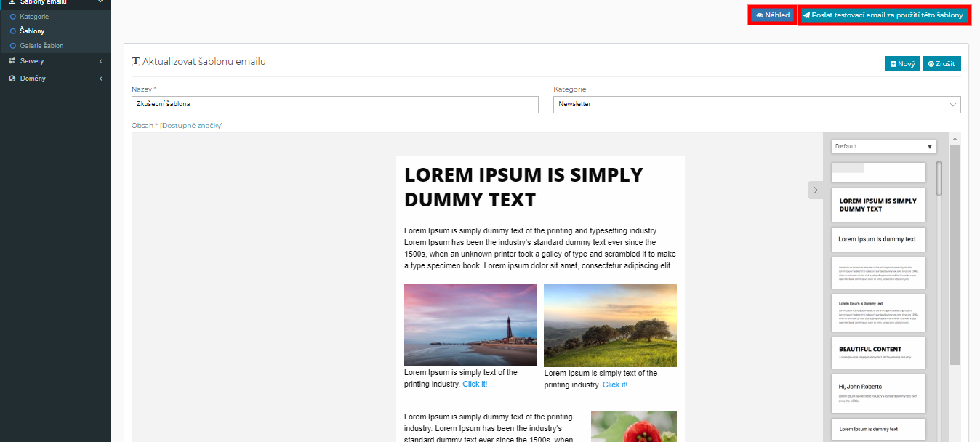Open Galerie šablon in sidebar
Viewport: 980px width, 442px height.
(x=41, y=46)
